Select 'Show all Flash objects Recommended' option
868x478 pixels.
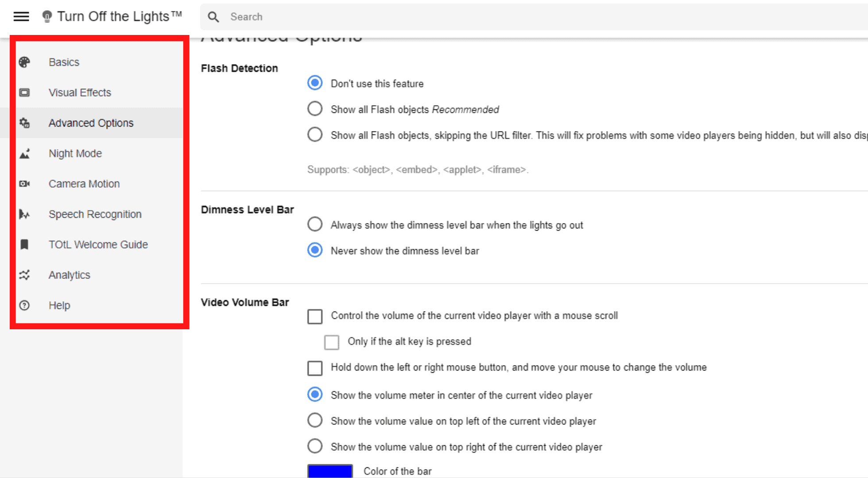(315, 109)
